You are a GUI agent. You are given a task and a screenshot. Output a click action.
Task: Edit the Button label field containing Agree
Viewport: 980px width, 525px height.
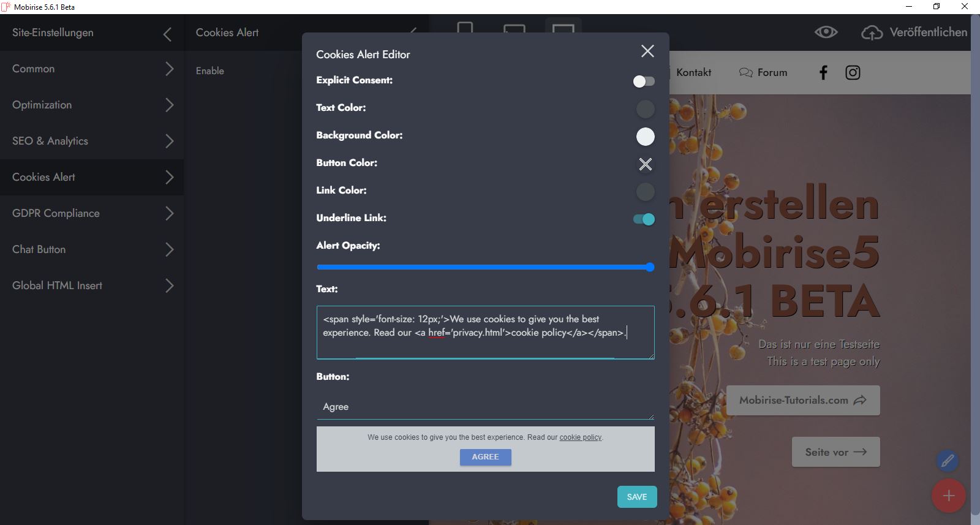pos(485,407)
